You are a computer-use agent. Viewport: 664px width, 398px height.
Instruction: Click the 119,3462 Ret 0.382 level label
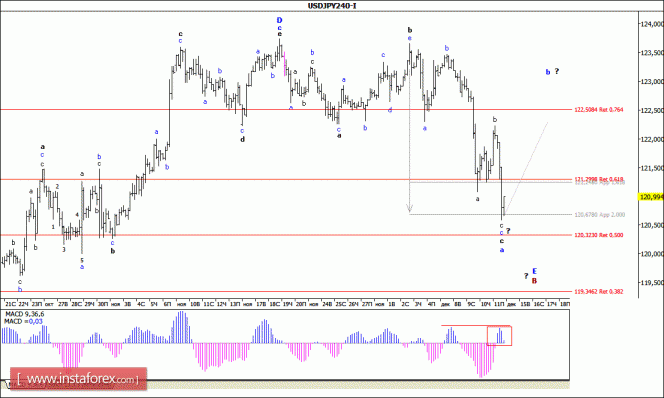pos(599,292)
